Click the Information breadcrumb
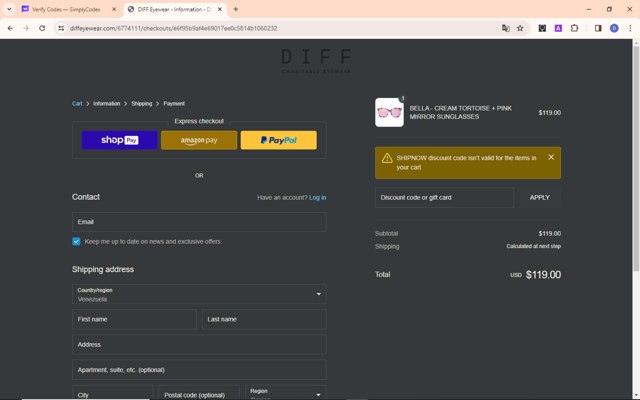This screenshot has height=400, width=640. [x=107, y=104]
